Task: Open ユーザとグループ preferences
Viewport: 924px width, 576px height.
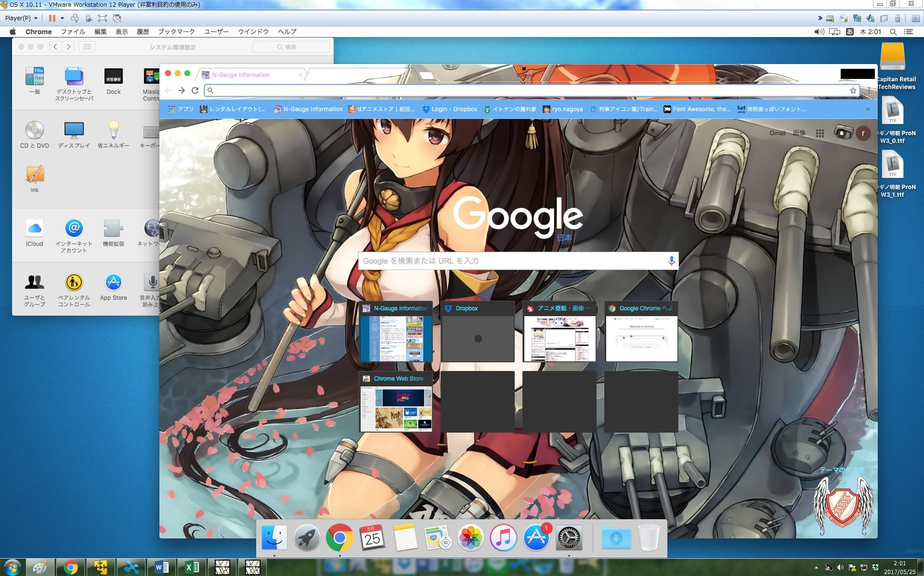Action: [x=35, y=290]
